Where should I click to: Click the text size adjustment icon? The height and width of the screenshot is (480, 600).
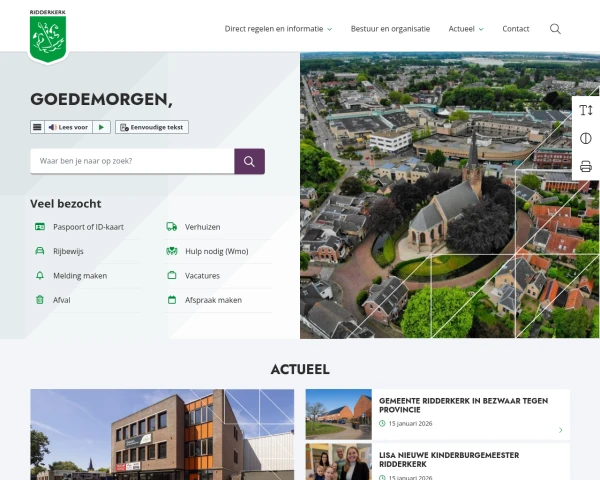[x=585, y=110]
